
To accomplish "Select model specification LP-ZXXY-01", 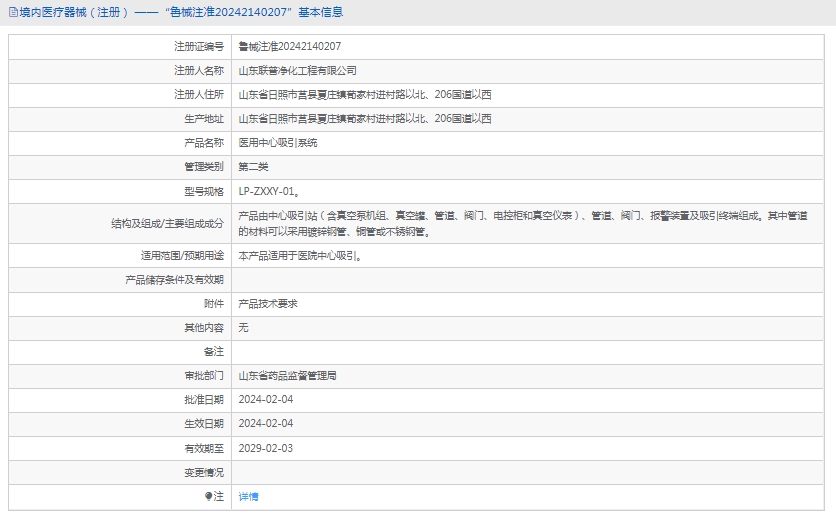I will (268, 191).
